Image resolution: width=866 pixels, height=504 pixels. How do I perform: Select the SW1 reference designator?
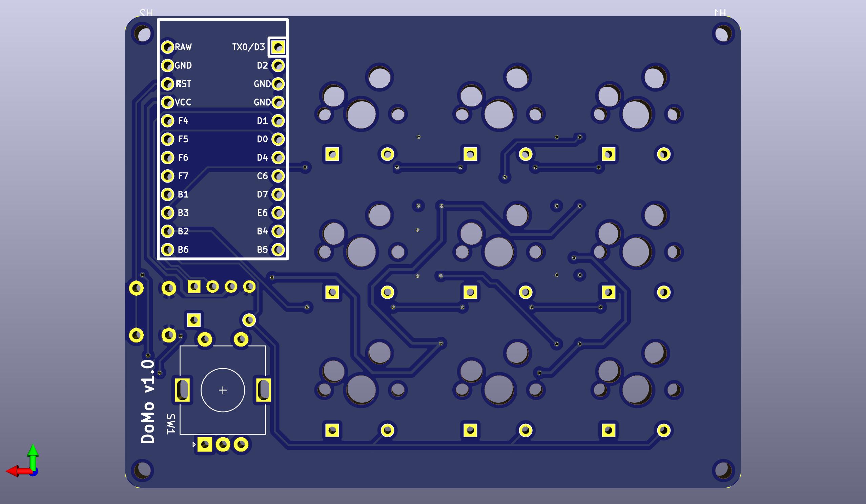coord(171,424)
